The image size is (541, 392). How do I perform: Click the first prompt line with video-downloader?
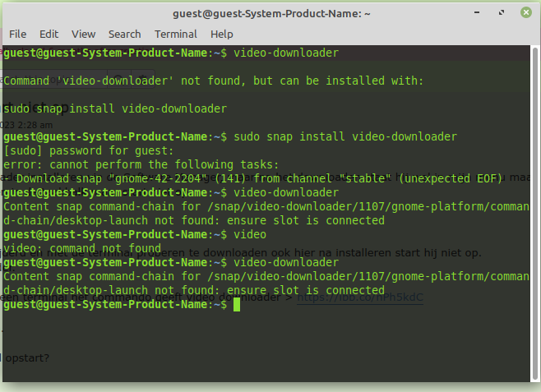tap(171, 53)
